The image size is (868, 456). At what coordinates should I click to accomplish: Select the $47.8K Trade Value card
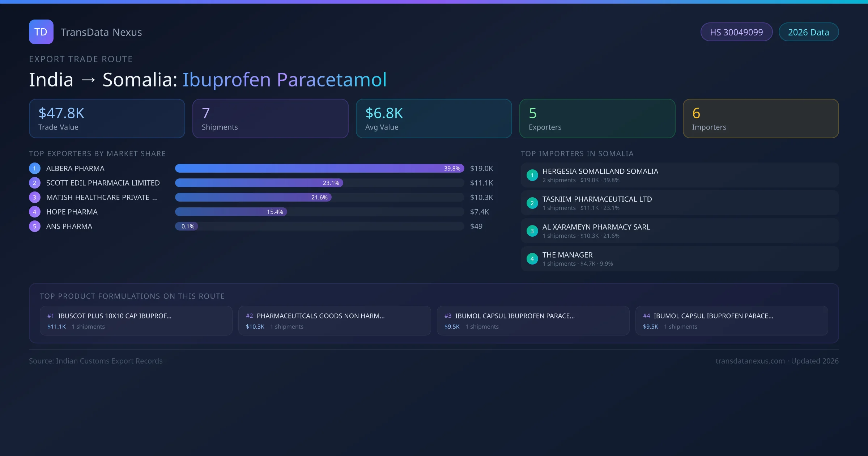pos(107,118)
